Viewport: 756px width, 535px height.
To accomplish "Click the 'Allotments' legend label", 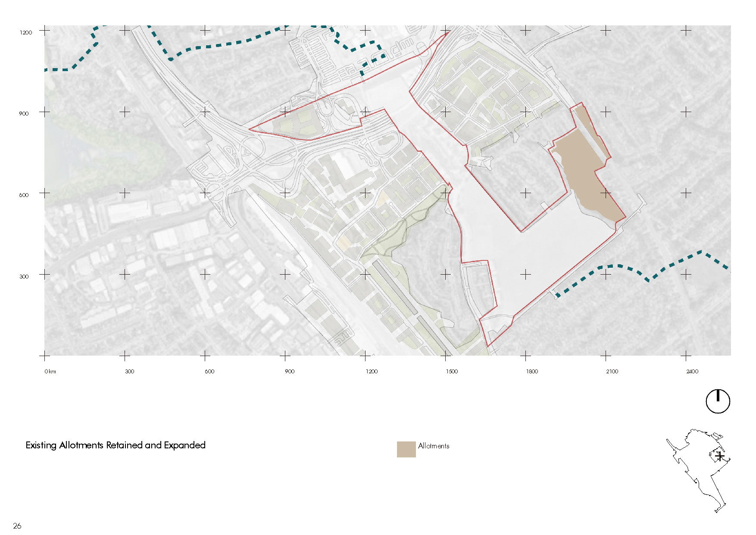I will point(434,446).
